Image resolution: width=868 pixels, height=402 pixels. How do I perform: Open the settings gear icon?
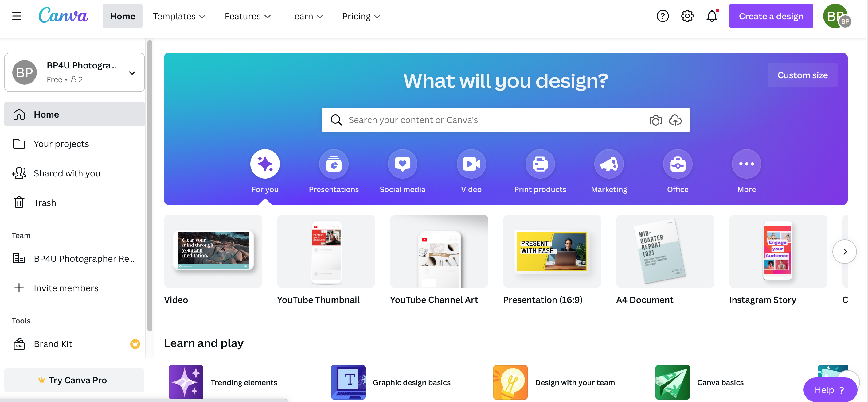click(x=687, y=16)
